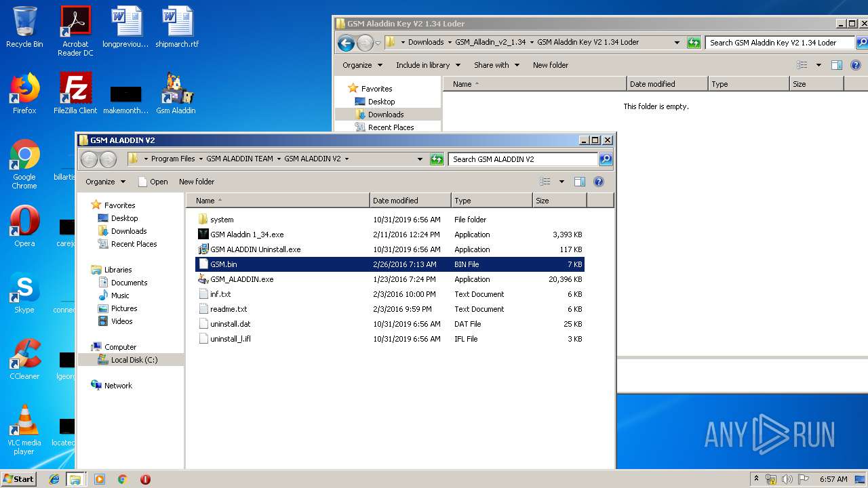Sort by the Size column in the Loder window
The height and width of the screenshot is (488, 868).
[816, 84]
